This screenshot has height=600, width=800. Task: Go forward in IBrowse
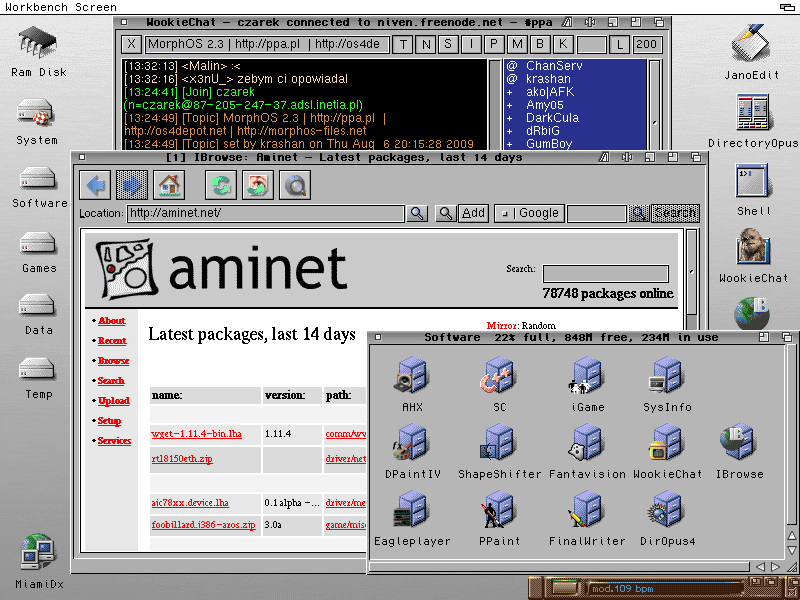[132, 185]
